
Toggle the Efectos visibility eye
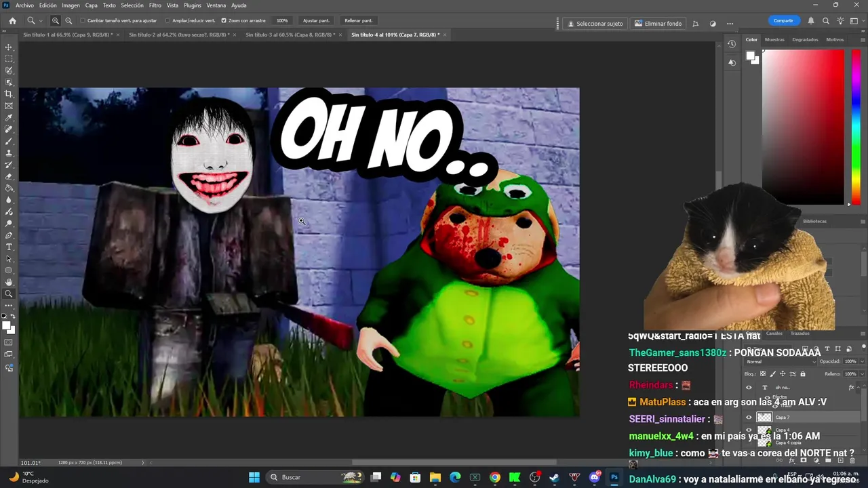coord(767,398)
